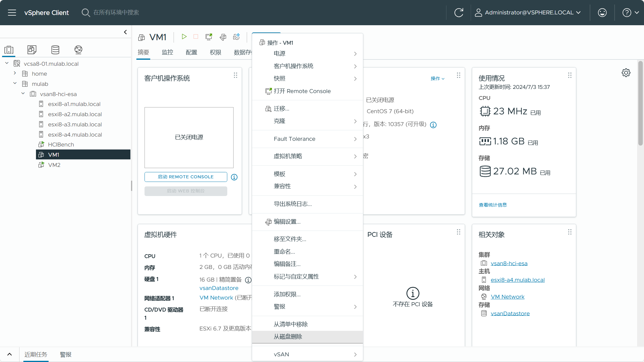Screen dimensions: 644x362
Task: Expand the 快照 submenu
Action: pyautogui.click(x=308, y=79)
